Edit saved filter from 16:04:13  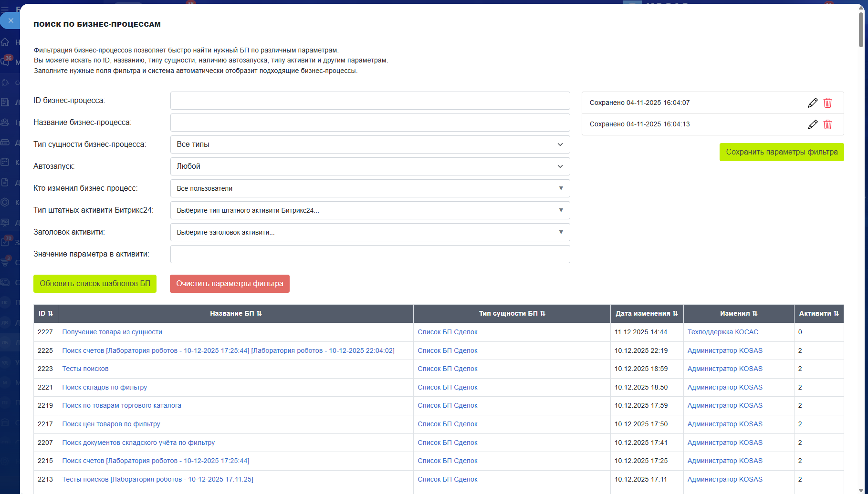(x=812, y=124)
